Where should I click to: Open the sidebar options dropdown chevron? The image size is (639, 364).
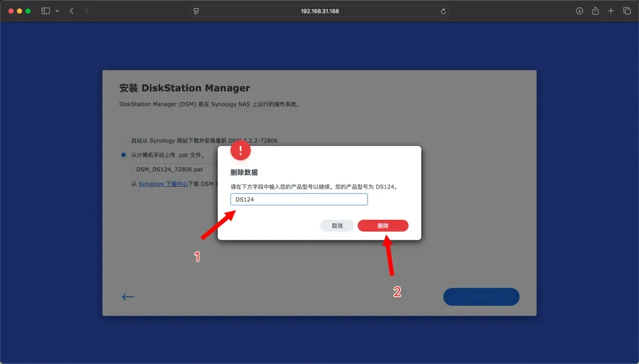(x=57, y=11)
